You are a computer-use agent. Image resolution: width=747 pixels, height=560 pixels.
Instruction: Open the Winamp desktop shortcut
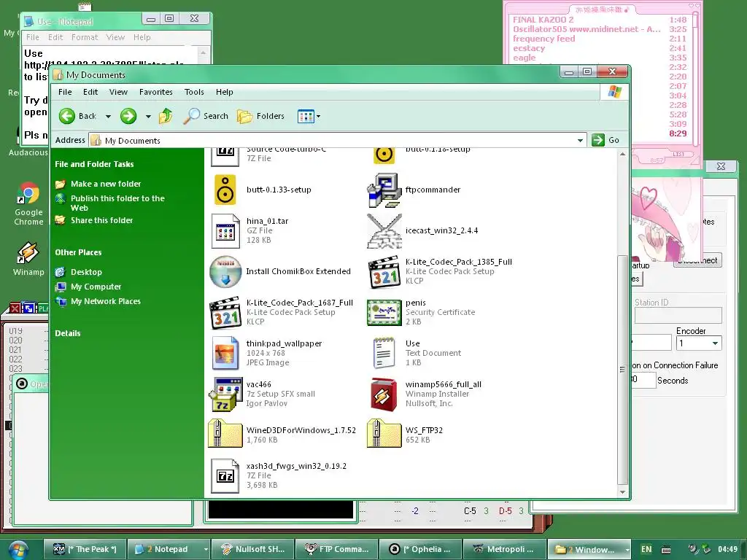pos(28,259)
